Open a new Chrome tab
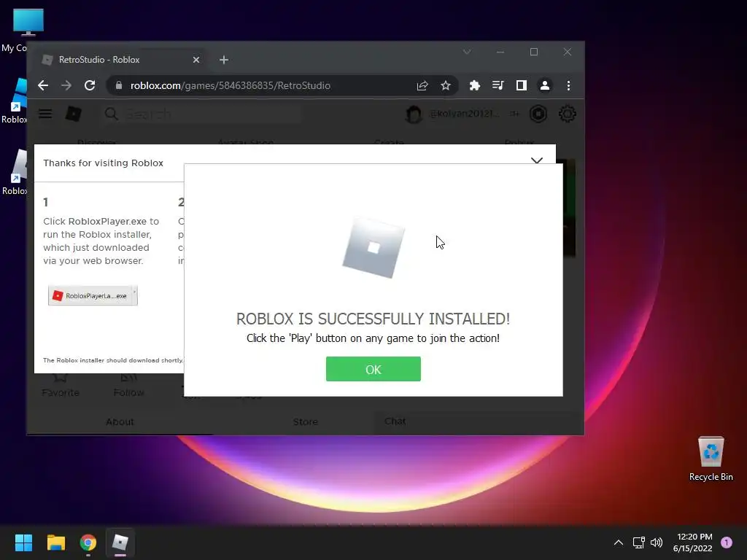The width and height of the screenshot is (747, 560). [224, 60]
